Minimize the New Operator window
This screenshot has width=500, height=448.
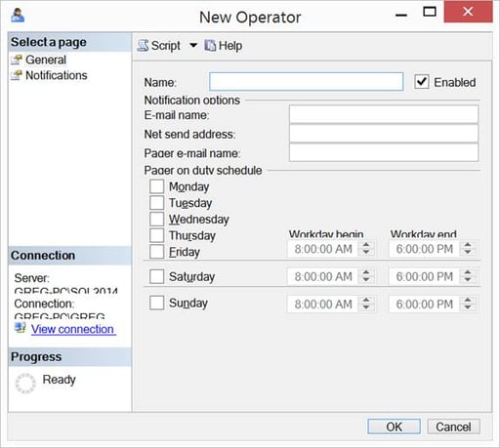(x=401, y=15)
